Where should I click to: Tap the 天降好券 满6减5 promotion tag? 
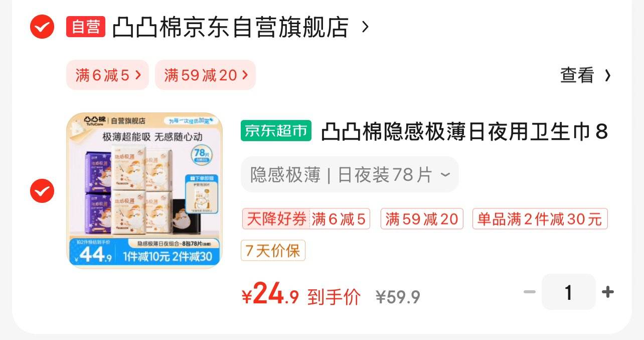click(306, 219)
